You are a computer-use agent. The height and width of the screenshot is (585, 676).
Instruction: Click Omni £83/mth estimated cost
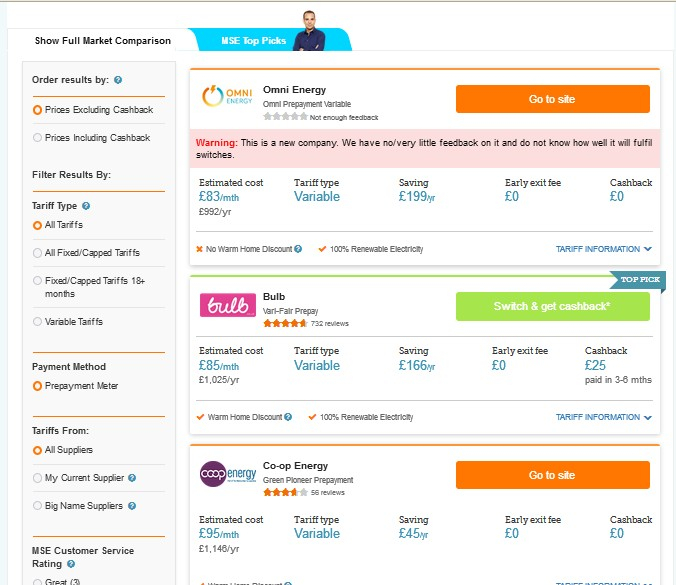click(x=219, y=197)
